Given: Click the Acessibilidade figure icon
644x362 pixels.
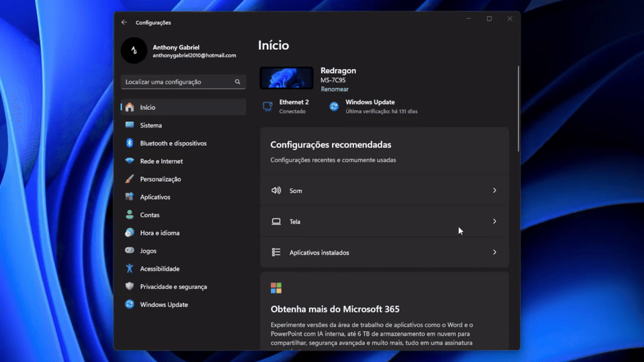Looking at the screenshot, I should (x=129, y=268).
